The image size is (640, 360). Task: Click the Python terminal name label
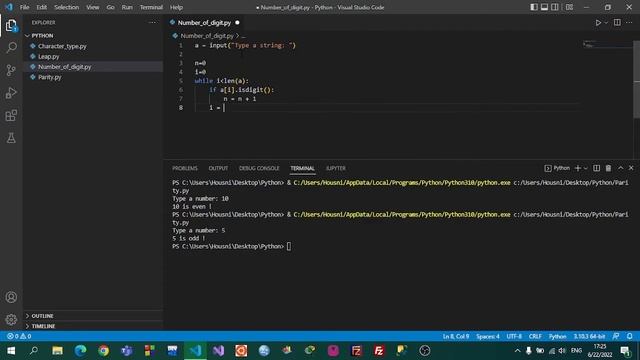pos(561,168)
